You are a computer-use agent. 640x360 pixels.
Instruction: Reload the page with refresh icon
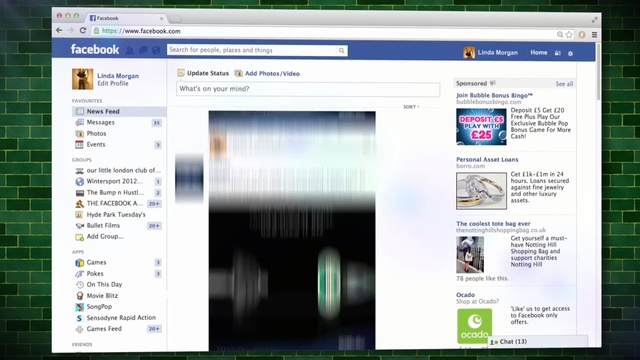83,30
